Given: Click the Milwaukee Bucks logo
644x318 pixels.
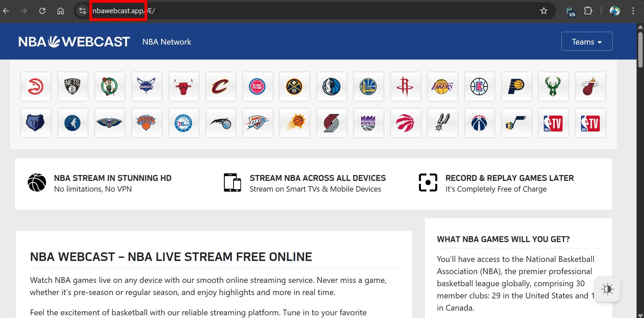Looking at the screenshot, I should click(553, 87).
